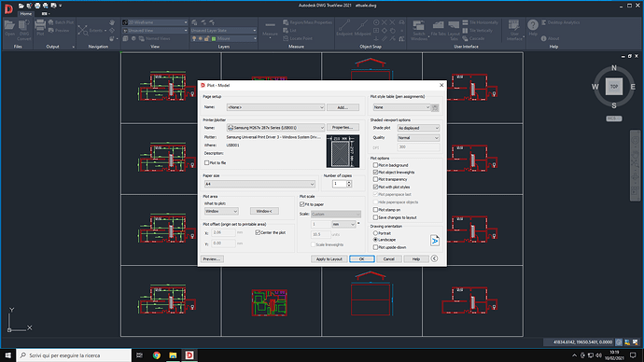Click Batch Plot in the Output panel
This screenshot has width=644, height=362.
(x=61, y=22)
